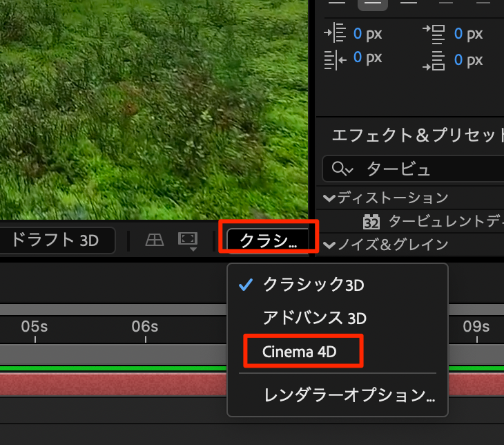The height and width of the screenshot is (445, 504).
Task: Select the タービュレント effect preset item
Action: click(442, 222)
